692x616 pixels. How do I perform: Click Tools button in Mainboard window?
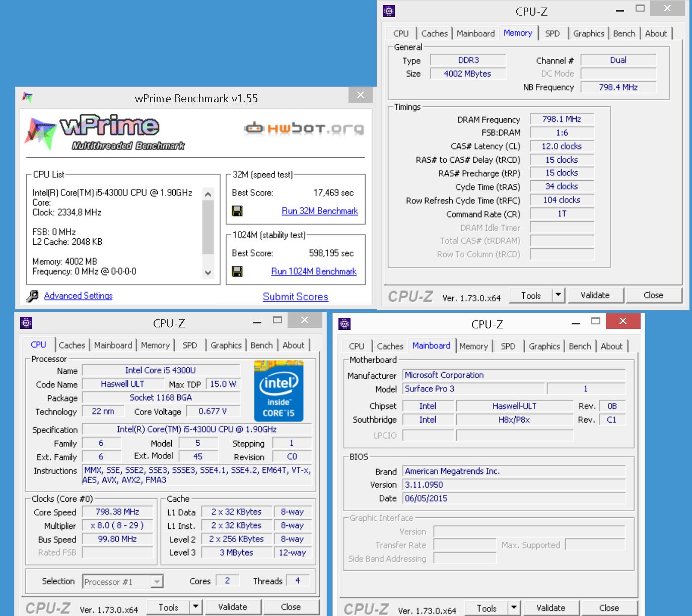coord(487,608)
